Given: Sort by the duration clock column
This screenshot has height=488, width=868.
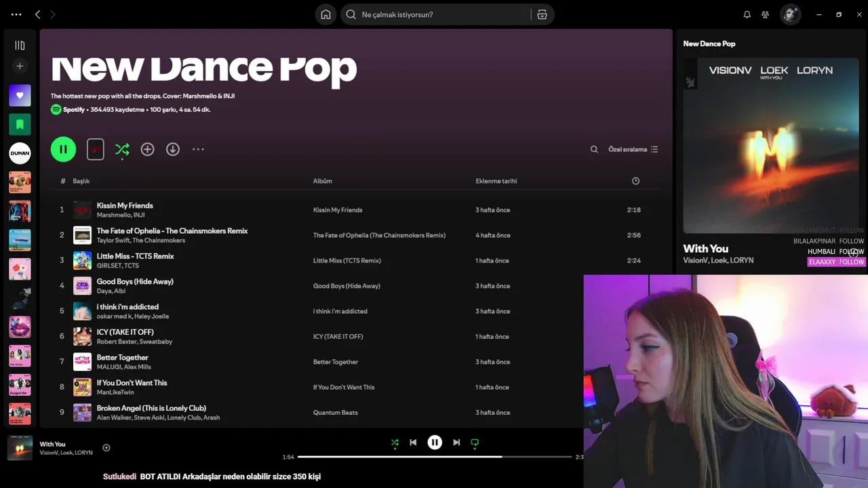Looking at the screenshot, I should pyautogui.click(x=635, y=181).
